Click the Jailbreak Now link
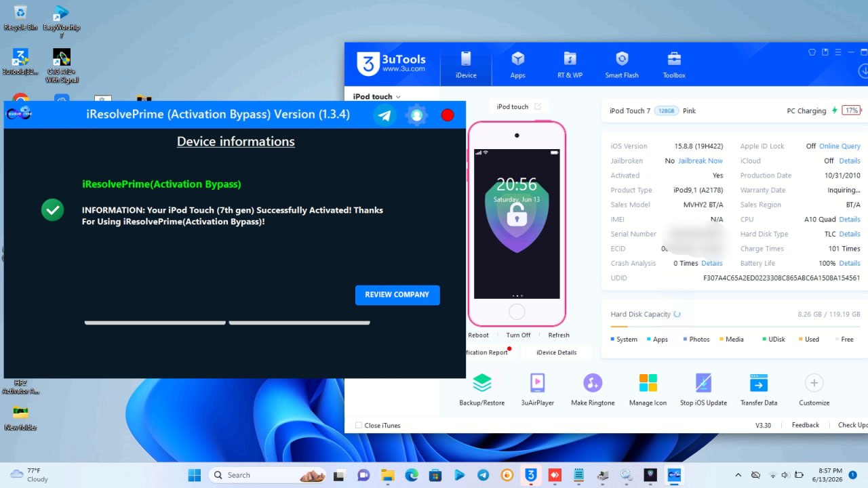Image resolution: width=868 pixels, height=488 pixels. [x=701, y=161]
